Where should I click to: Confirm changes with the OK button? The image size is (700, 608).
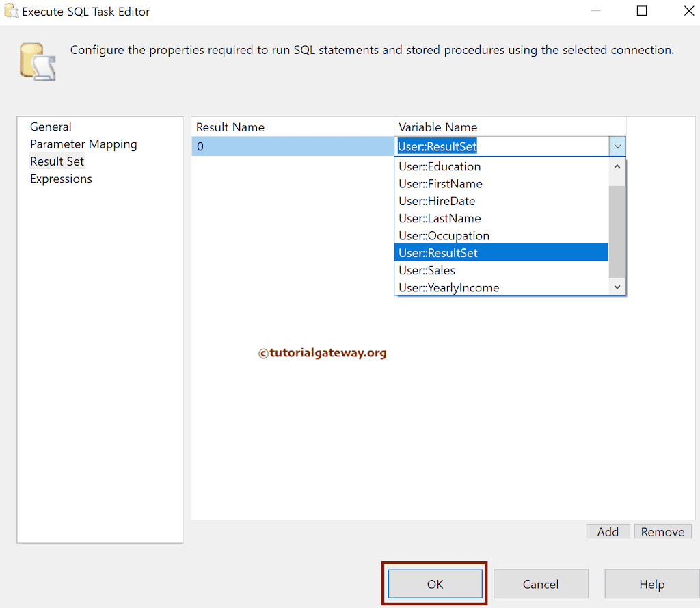435,583
